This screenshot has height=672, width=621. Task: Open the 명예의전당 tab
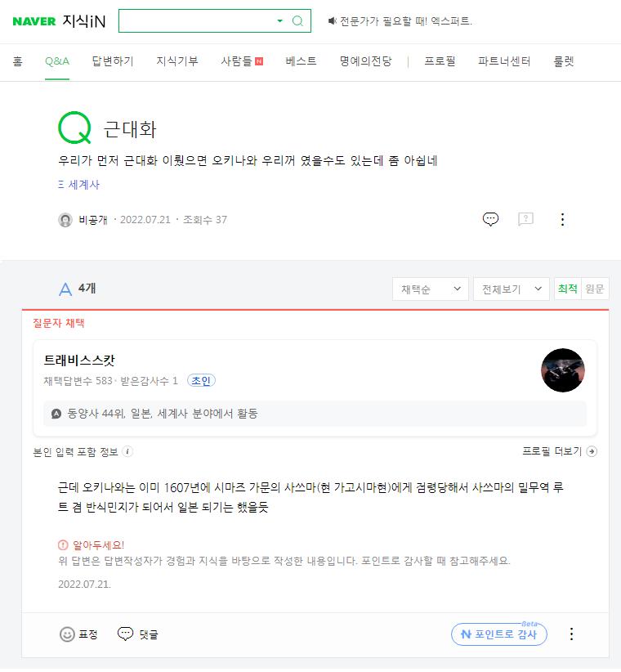tap(366, 61)
